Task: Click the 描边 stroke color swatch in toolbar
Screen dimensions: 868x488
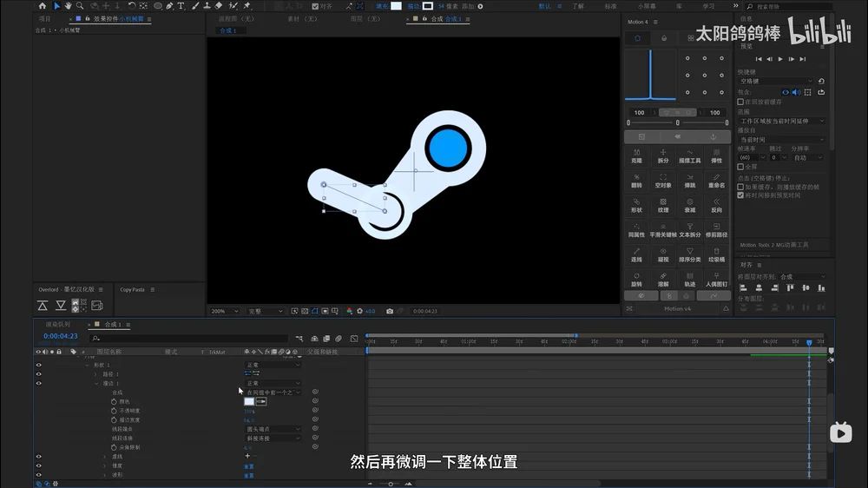Action: click(x=428, y=6)
